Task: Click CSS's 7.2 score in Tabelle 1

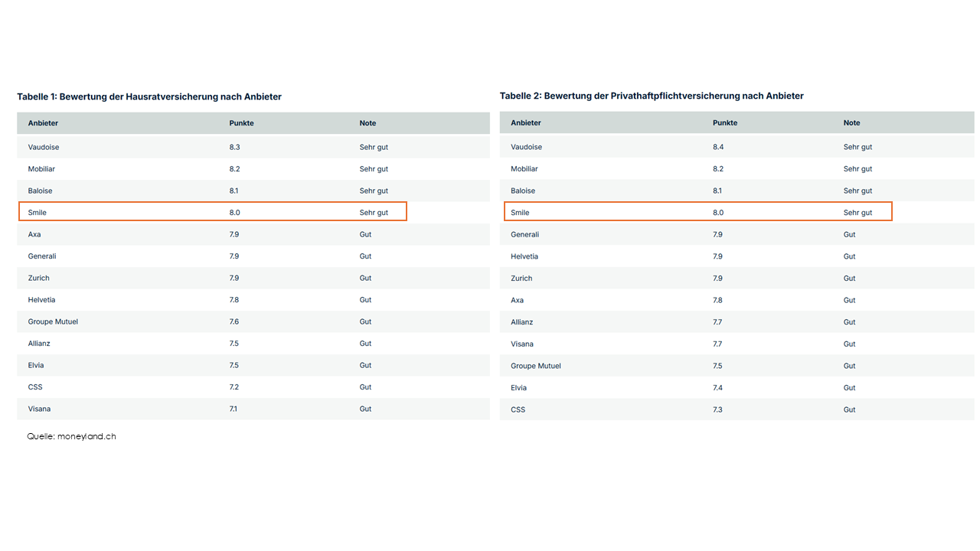Action: 234,387
